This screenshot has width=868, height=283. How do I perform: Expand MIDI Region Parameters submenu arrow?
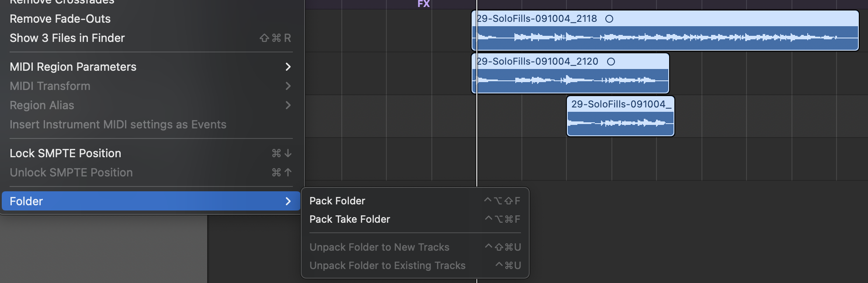coord(288,67)
